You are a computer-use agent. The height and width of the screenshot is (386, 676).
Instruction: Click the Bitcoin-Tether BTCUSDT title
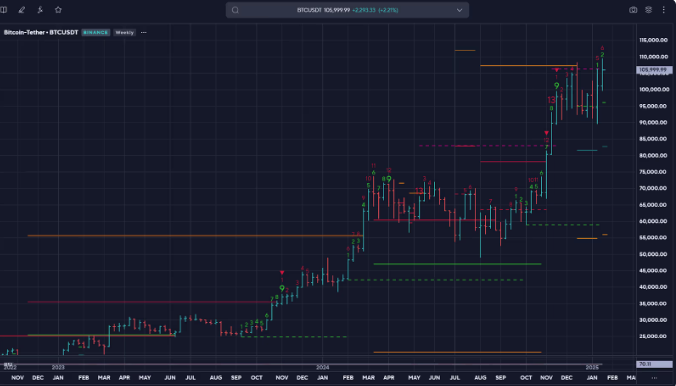pyautogui.click(x=41, y=32)
